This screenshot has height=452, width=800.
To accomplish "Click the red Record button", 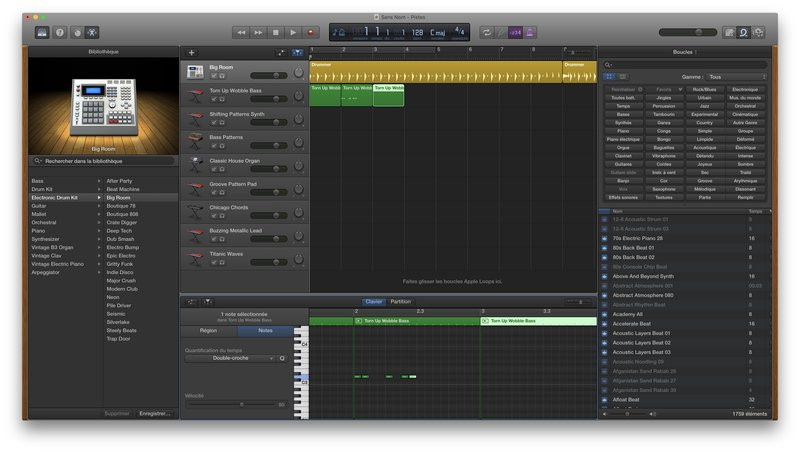I will click(310, 33).
